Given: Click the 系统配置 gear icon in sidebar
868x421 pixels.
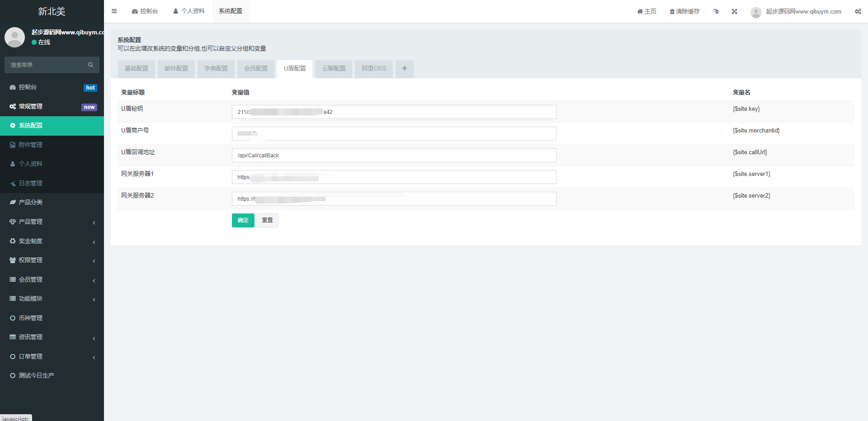Looking at the screenshot, I should 13,125.
